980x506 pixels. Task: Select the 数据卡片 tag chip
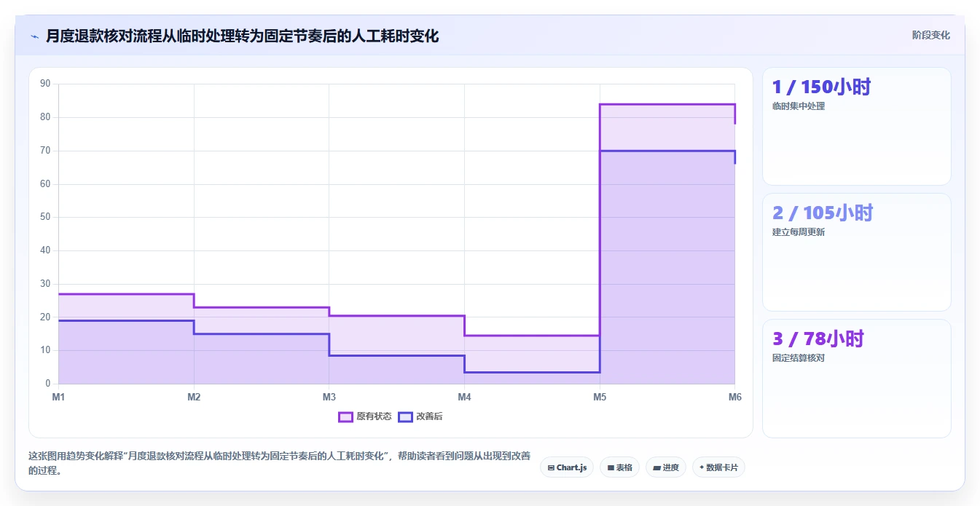tap(718, 467)
